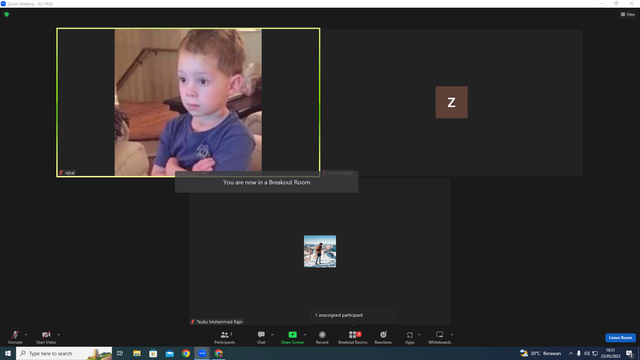This screenshot has height=360, width=640.
Task: Expand chat options arrow beside Chat
Action: click(272, 335)
